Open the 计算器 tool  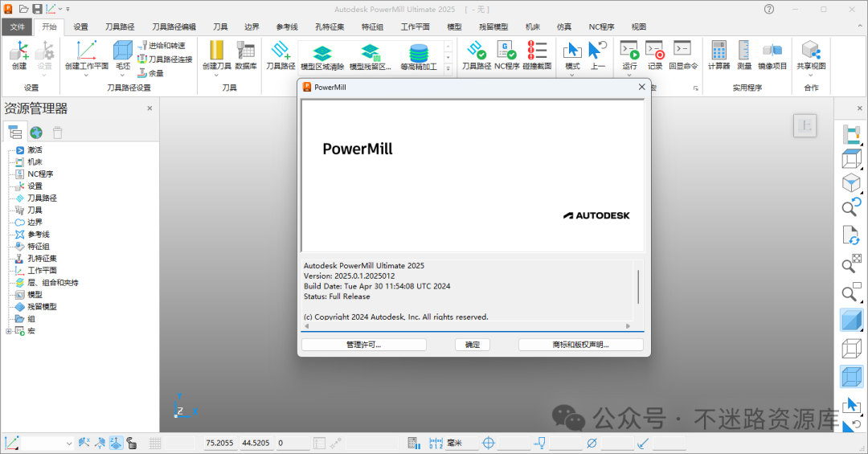pos(719,55)
